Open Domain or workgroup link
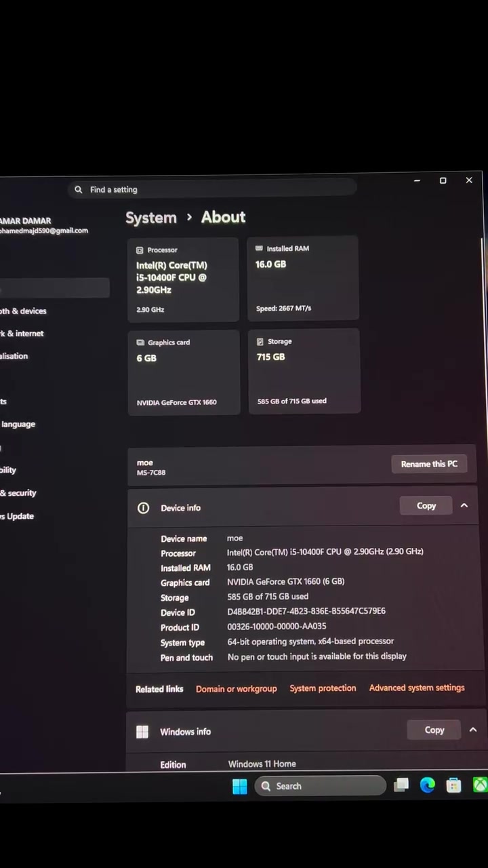 click(237, 689)
